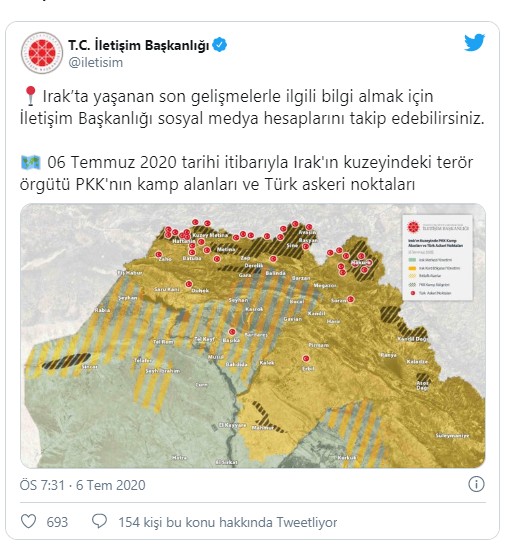
Task: Click the Süleymaniye label on the map
Action: pos(452,436)
